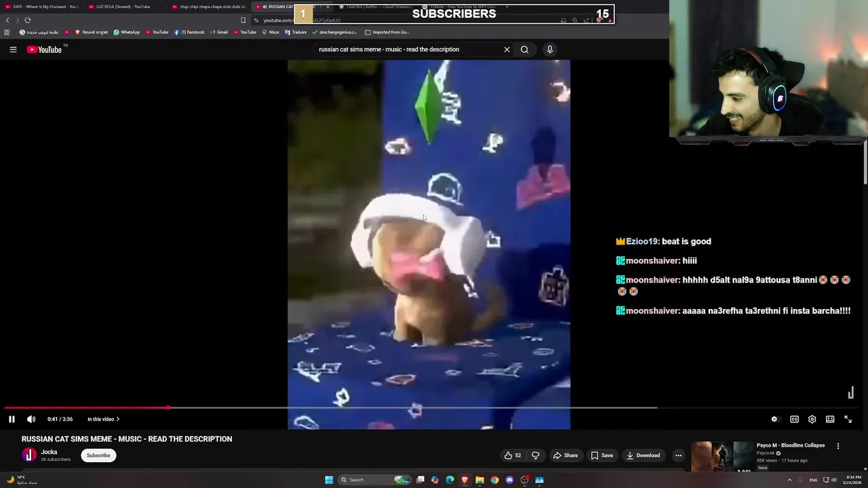The height and width of the screenshot is (488, 868).
Task: Pause the playing video
Action: [12, 420]
